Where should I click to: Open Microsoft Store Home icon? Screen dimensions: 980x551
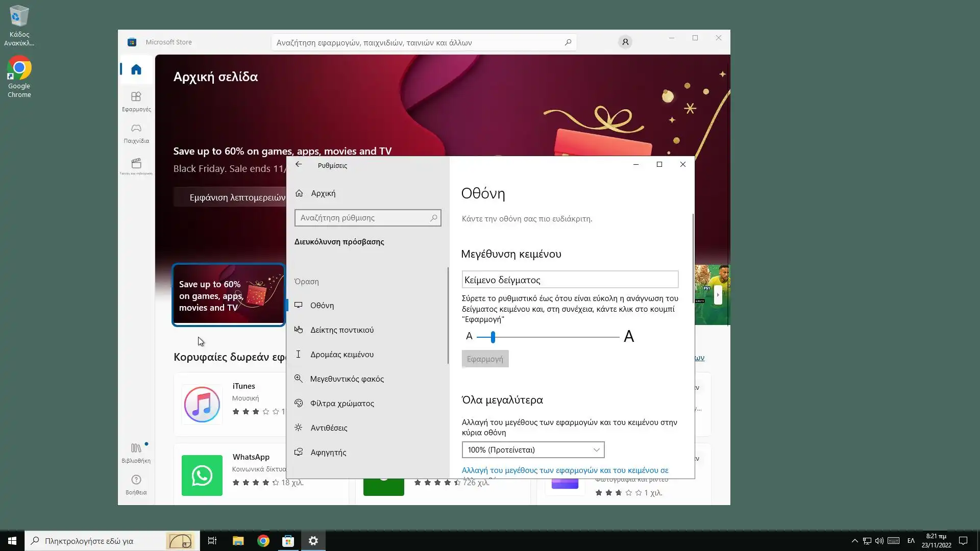point(136,69)
